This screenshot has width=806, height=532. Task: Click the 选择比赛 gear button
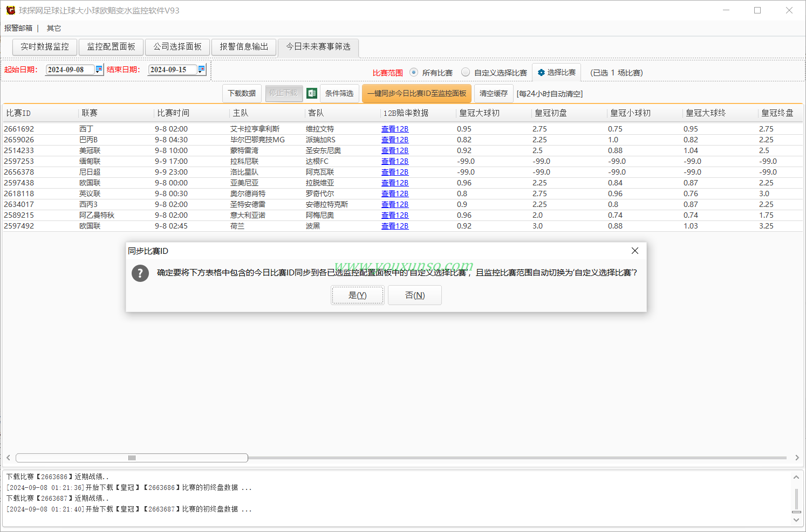(556, 72)
